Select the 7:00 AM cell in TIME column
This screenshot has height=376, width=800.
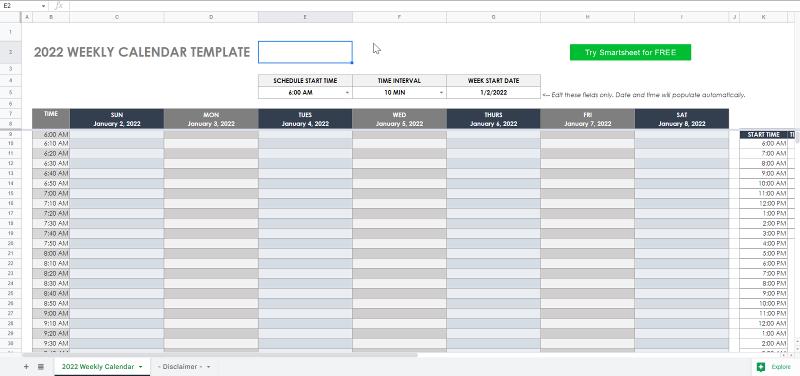click(51, 194)
